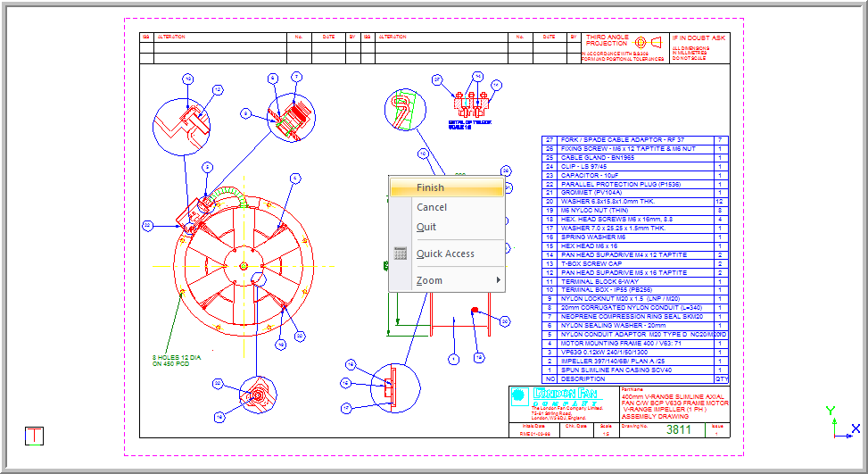Select Cancel from the context menu
Screen dimensions: 868x474
(432, 207)
